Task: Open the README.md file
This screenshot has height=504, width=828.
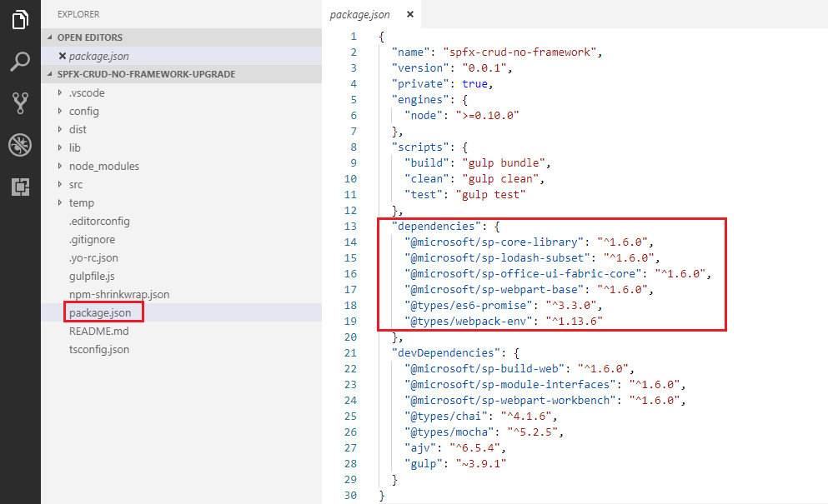Action: tap(98, 331)
